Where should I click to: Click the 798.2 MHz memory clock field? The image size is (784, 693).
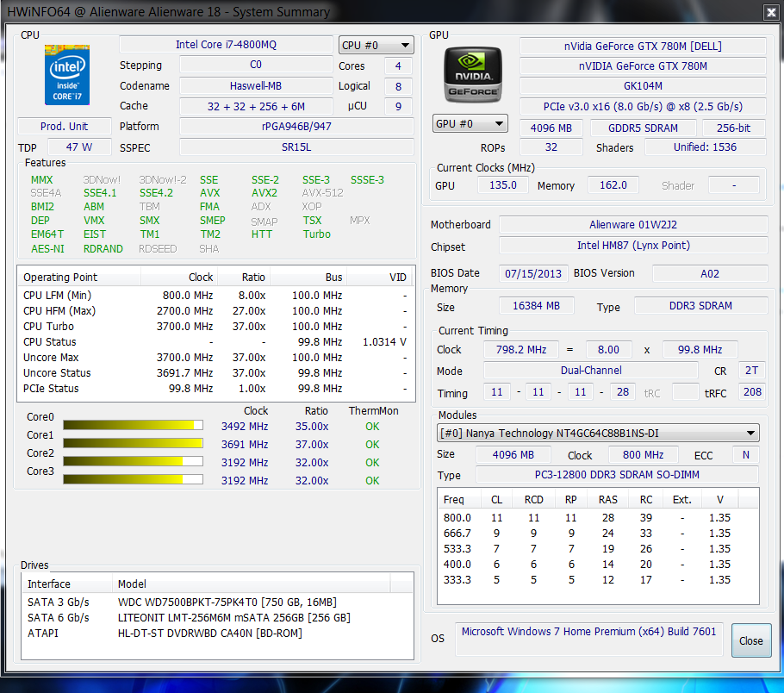[521, 349]
